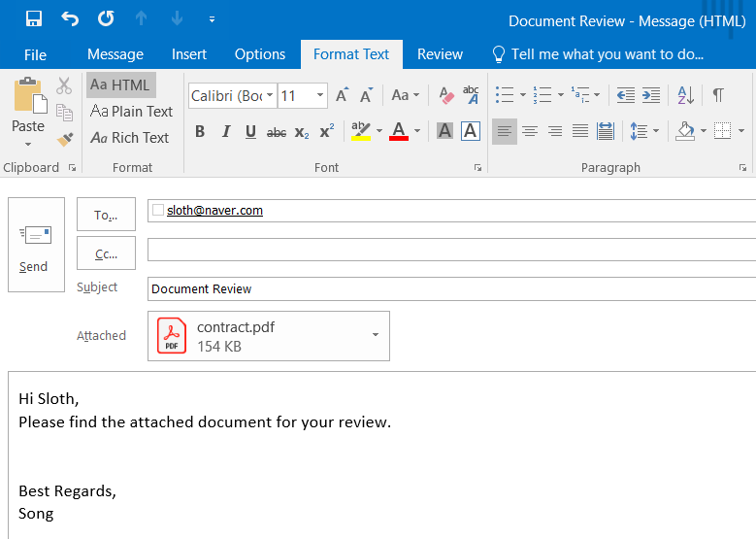Viewport: 756px width, 539px height.
Task: Click the Cut scissors icon
Action: click(64, 85)
